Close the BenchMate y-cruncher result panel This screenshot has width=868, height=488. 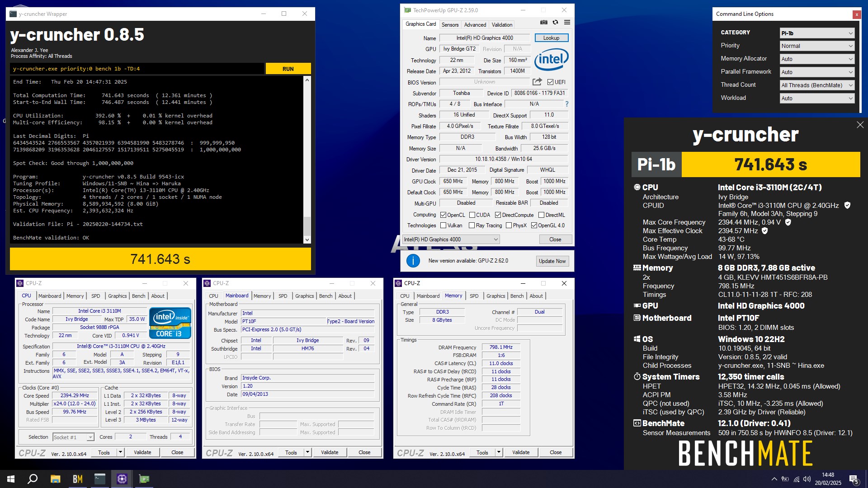pyautogui.click(x=860, y=125)
